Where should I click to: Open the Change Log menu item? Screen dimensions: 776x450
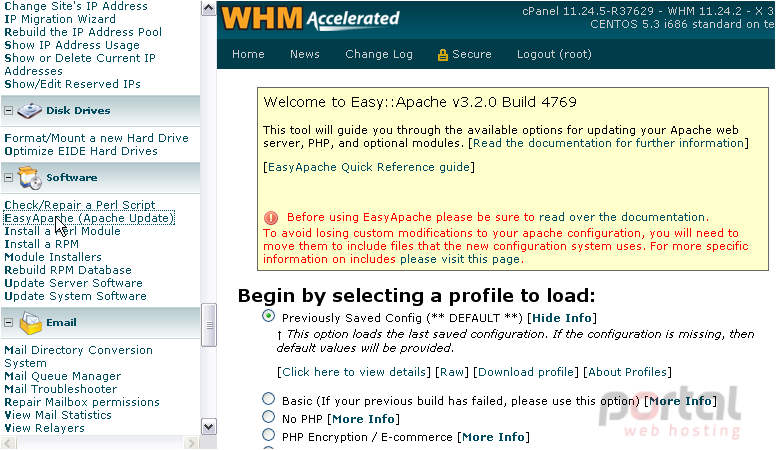[x=379, y=54]
